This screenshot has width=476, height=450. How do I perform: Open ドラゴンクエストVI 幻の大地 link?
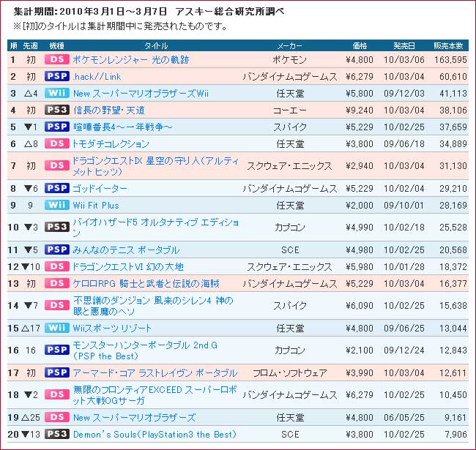tap(128, 266)
